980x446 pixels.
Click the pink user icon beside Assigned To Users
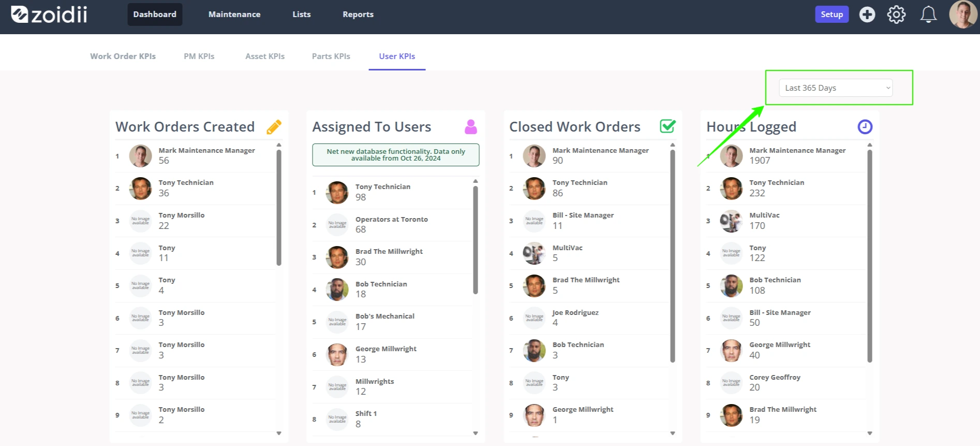(x=471, y=127)
